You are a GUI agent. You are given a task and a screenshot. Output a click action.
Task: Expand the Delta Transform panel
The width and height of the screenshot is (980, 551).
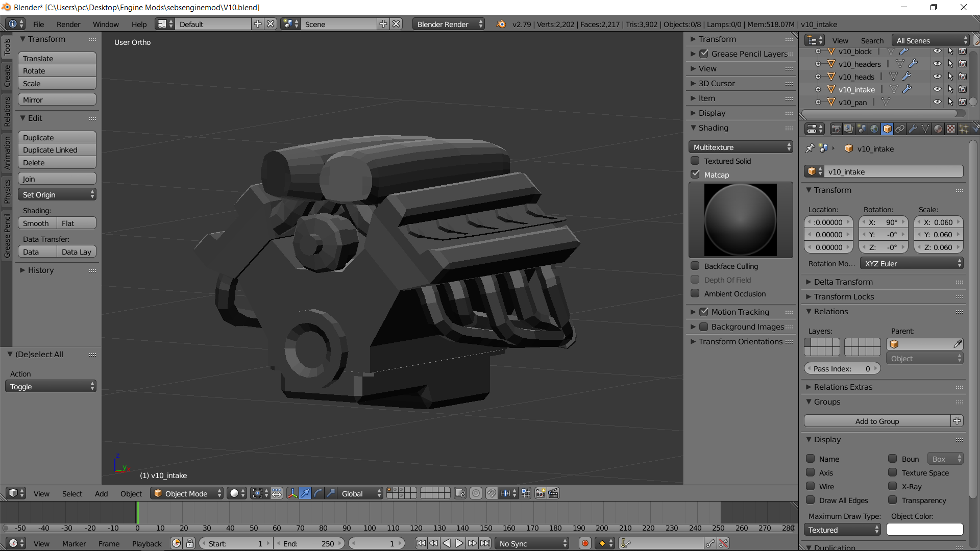pos(843,282)
